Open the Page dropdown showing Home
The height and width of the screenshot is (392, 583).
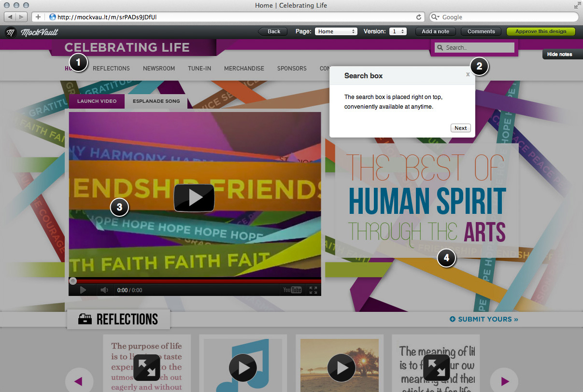336,31
